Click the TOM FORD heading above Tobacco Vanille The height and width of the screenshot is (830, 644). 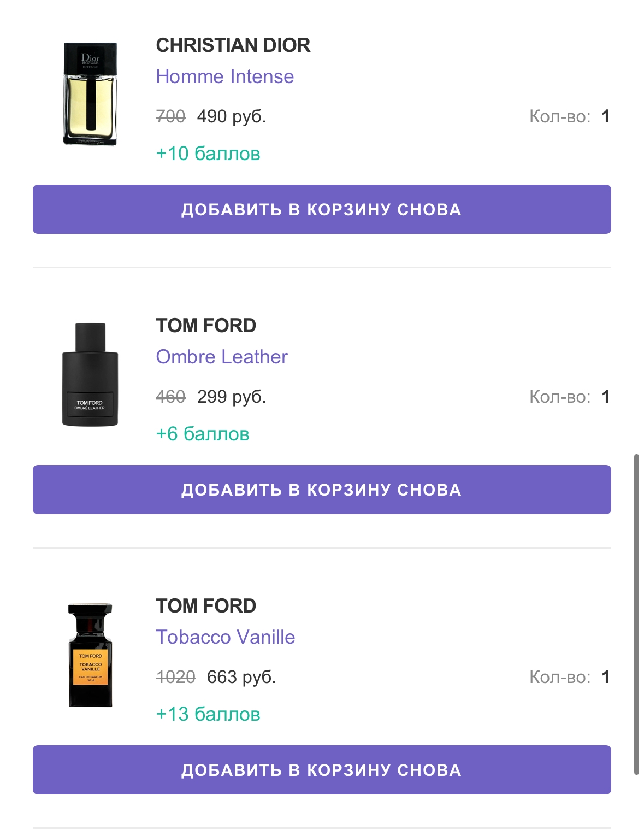206,606
